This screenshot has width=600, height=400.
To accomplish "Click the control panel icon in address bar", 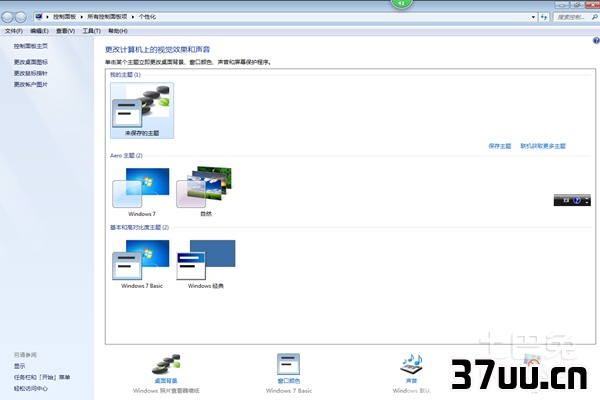I will pos(39,16).
